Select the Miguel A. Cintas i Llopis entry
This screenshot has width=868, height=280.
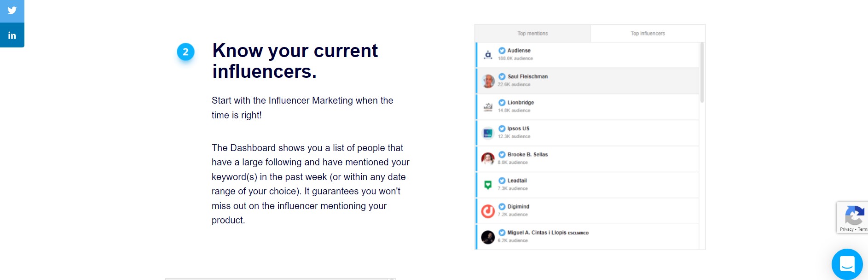(x=587, y=237)
